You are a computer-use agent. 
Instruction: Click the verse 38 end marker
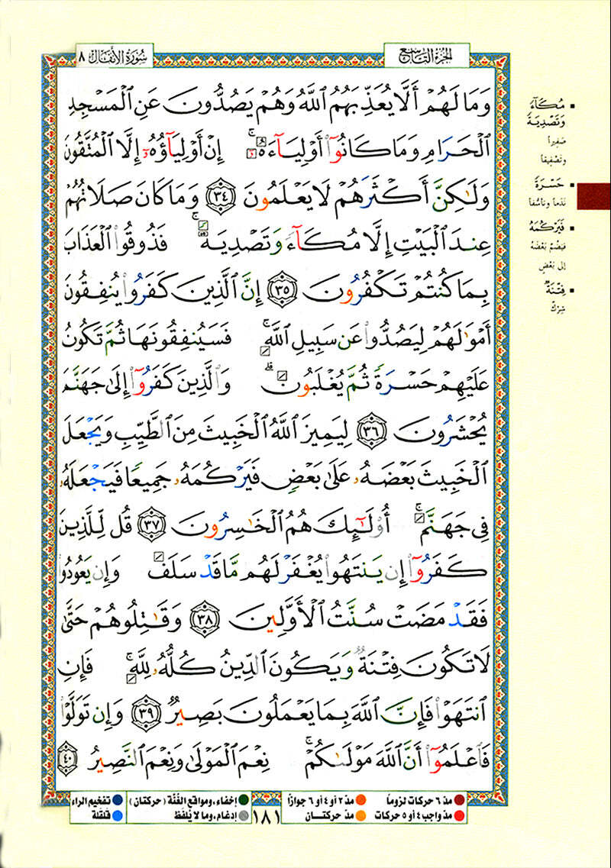205,619
